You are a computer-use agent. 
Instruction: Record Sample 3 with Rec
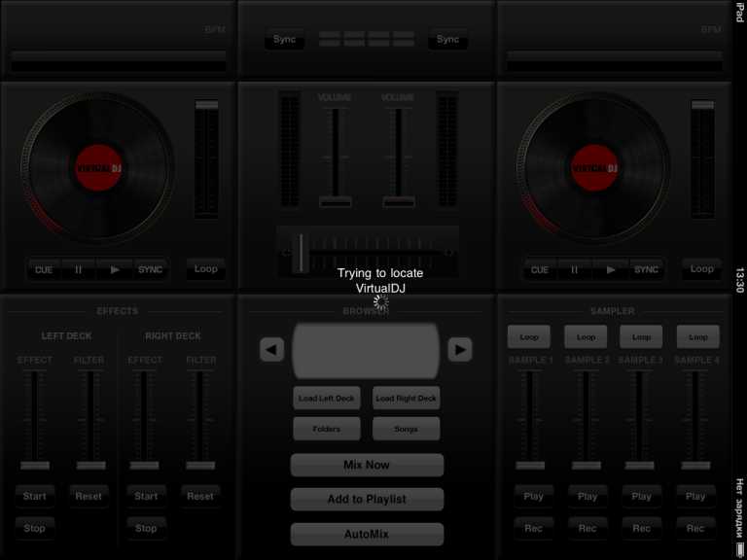(641, 528)
